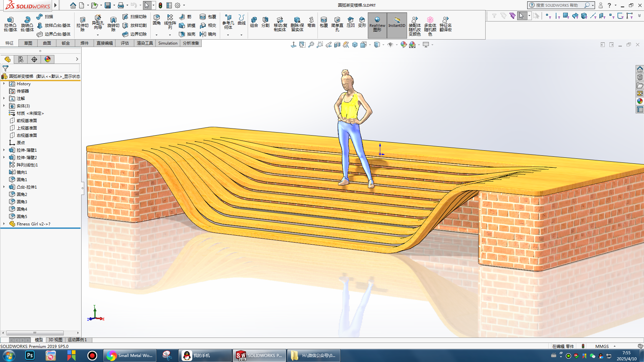This screenshot has height=362, width=644.
Task: Expand the 实体(3) solid bodies folder
Action: coord(4,106)
